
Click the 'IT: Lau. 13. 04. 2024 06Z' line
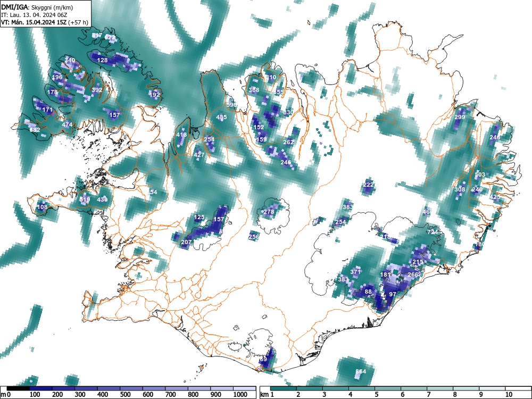pyautogui.click(x=34, y=15)
